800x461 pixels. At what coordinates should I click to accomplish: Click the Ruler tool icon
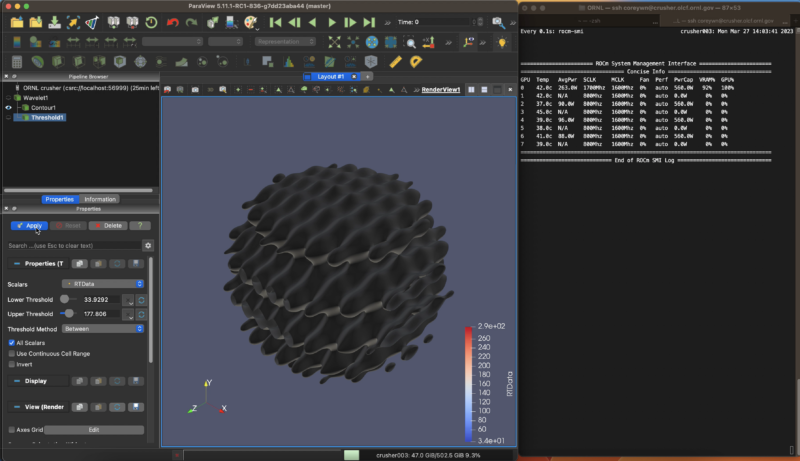pyautogui.click(x=395, y=62)
